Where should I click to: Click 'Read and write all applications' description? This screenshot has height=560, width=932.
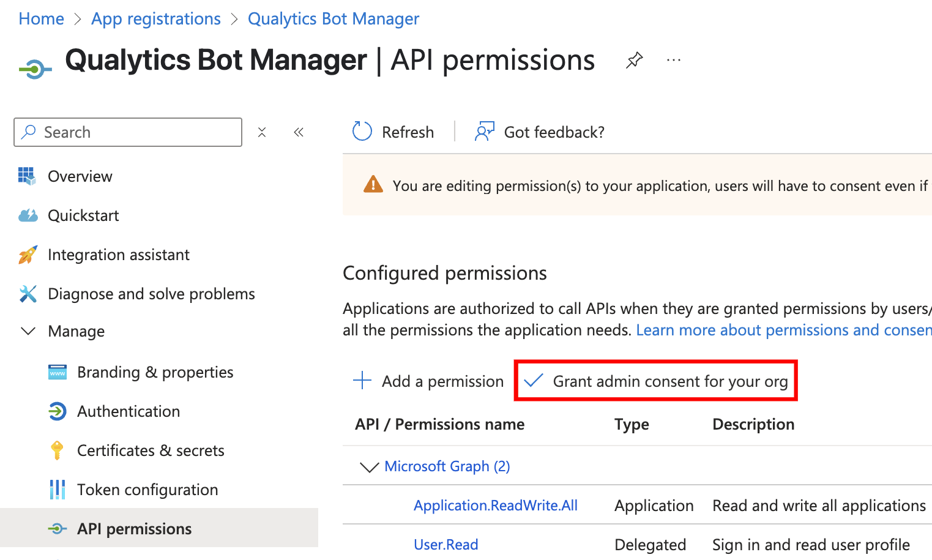pos(819,506)
